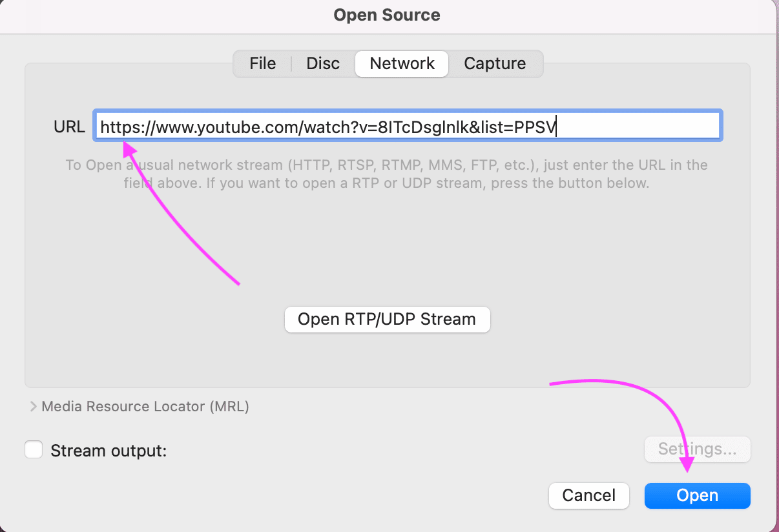The height and width of the screenshot is (532, 779).
Task: Click the Media Resource Locator (MRL) label
Action: [x=145, y=407]
